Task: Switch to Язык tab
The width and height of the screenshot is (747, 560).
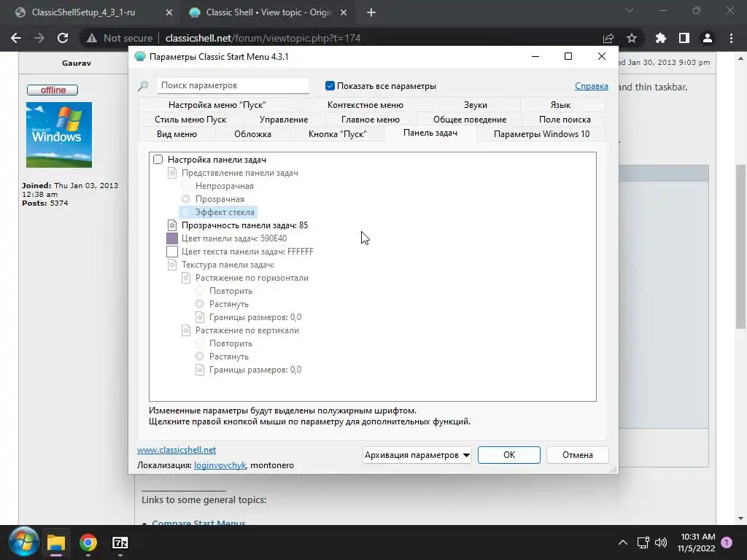Action: (560, 105)
